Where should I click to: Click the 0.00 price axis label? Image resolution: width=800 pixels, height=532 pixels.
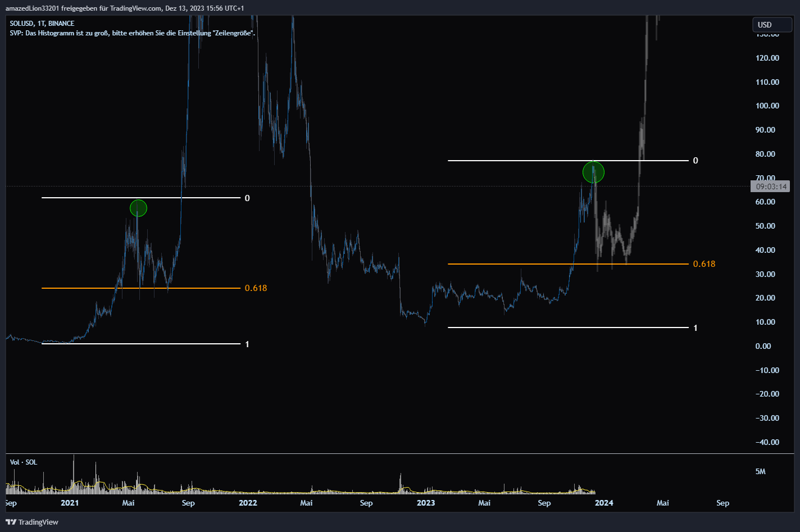click(x=763, y=346)
